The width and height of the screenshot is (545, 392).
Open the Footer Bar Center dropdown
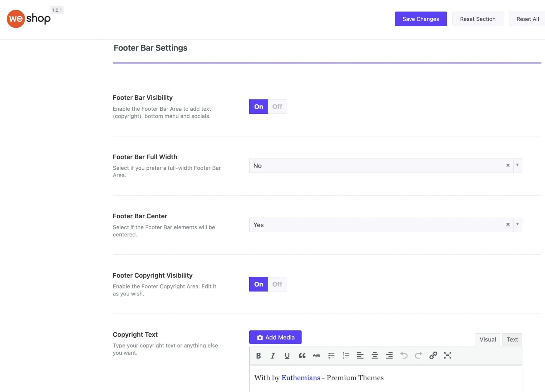coord(517,224)
